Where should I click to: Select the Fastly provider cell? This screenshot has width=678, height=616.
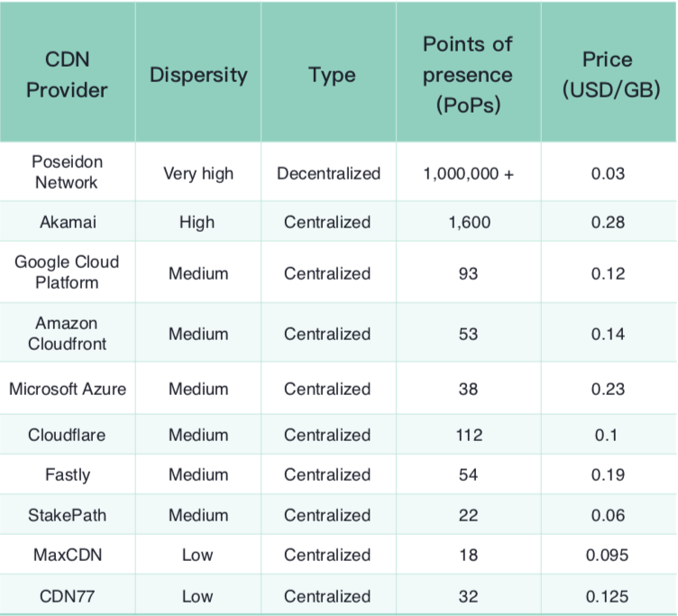pyautogui.click(x=67, y=474)
